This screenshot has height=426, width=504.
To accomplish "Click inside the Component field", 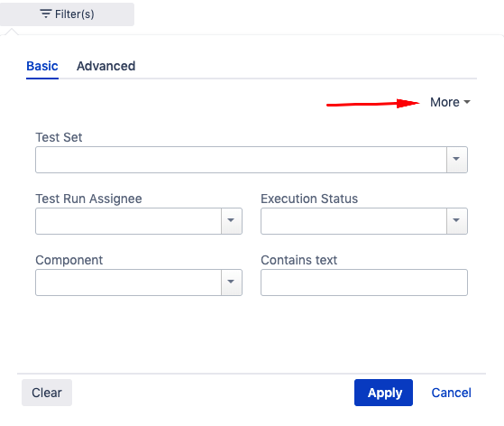I will click(x=128, y=282).
